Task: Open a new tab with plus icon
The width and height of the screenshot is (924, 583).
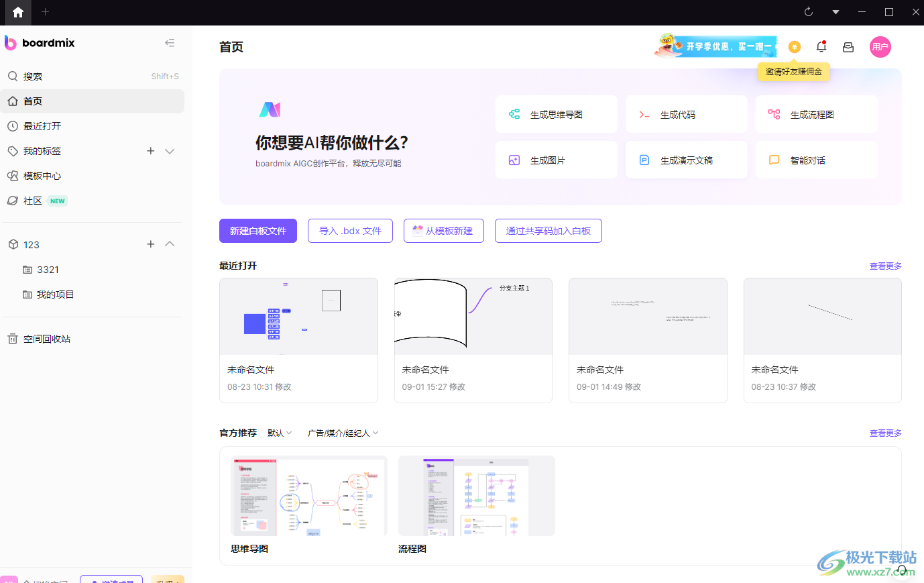Action: coord(45,12)
